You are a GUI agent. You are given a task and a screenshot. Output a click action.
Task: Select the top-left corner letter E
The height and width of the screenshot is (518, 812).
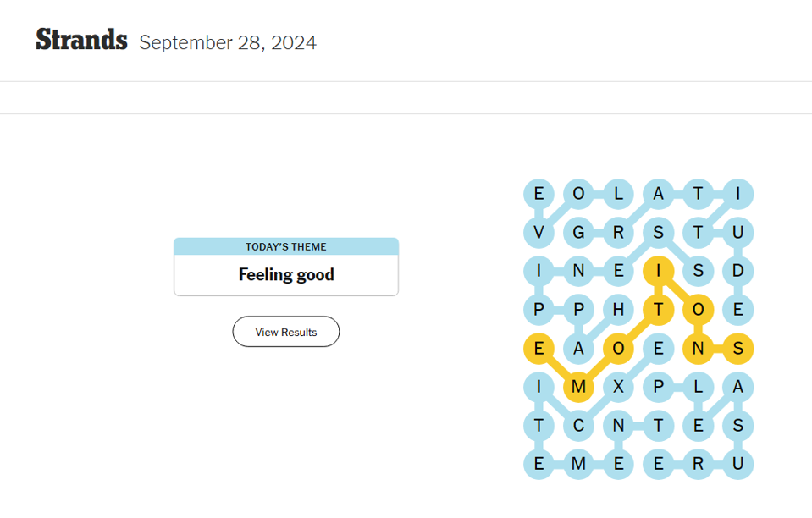click(x=539, y=194)
